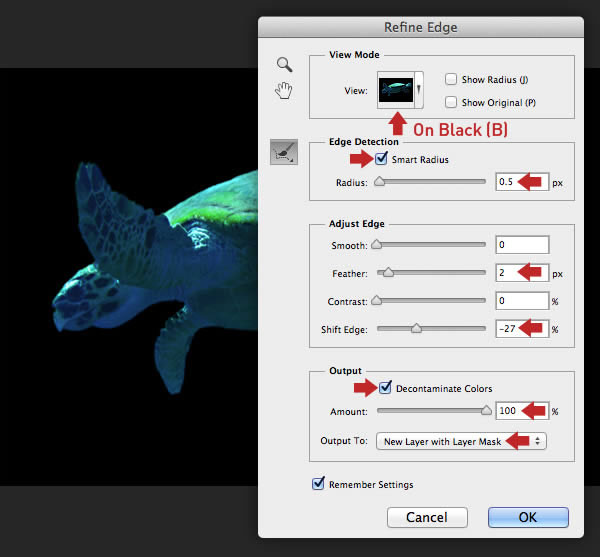600x557 pixels.
Task: Click the Contrast slider handle
Action: click(x=377, y=300)
